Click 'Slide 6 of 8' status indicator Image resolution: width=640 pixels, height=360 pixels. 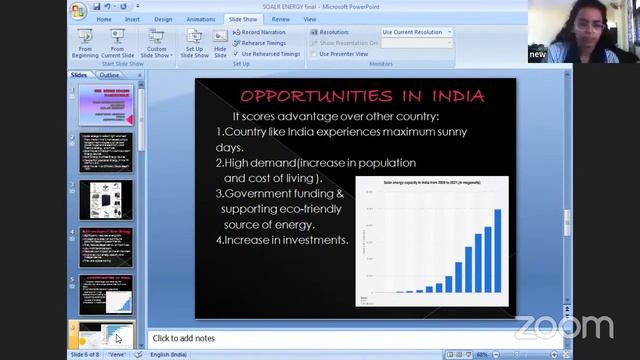pyautogui.click(x=85, y=355)
